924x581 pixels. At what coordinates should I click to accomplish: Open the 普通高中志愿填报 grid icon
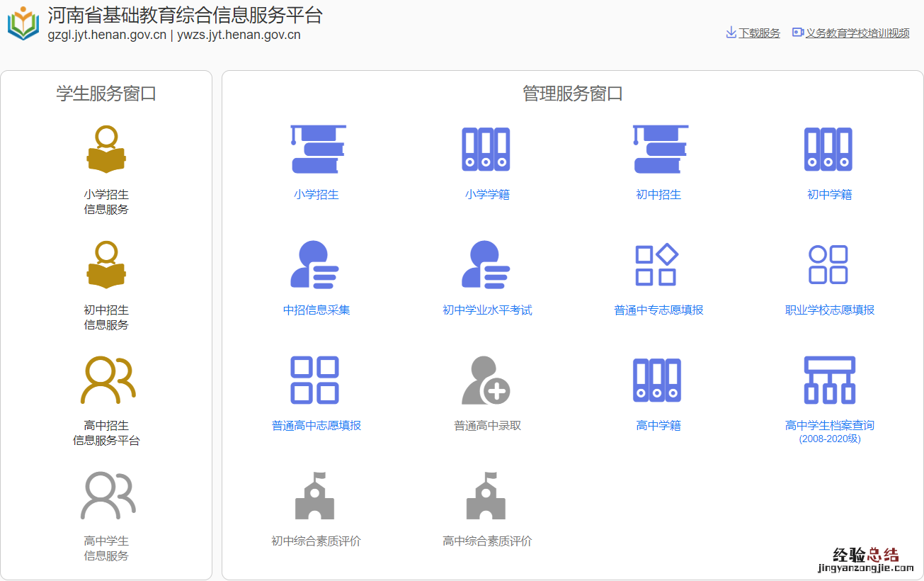coord(315,380)
